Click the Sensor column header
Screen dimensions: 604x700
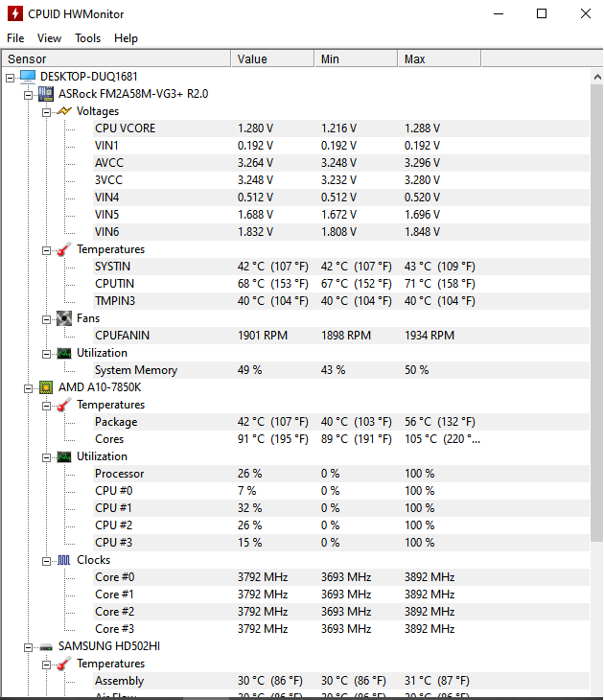[x=116, y=58]
